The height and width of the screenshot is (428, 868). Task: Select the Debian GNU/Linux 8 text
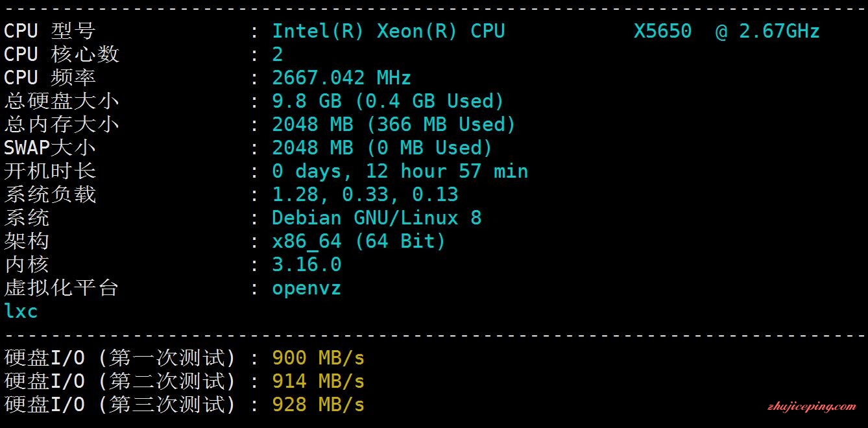tap(376, 218)
